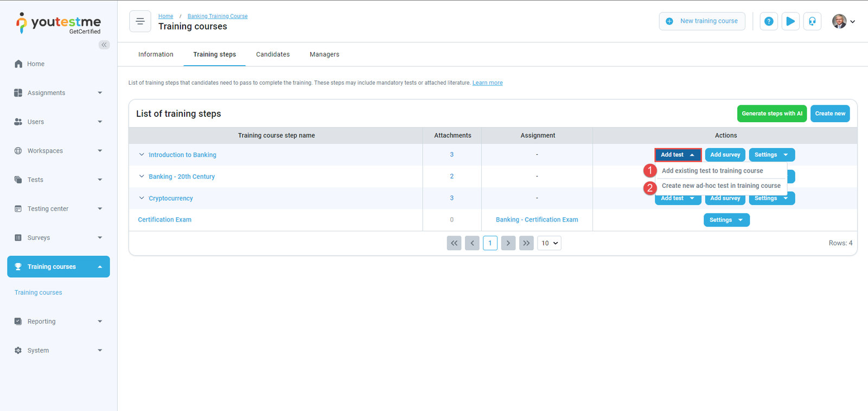
Task: Open the user profile avatar menu
Action: tap(844, 21)
